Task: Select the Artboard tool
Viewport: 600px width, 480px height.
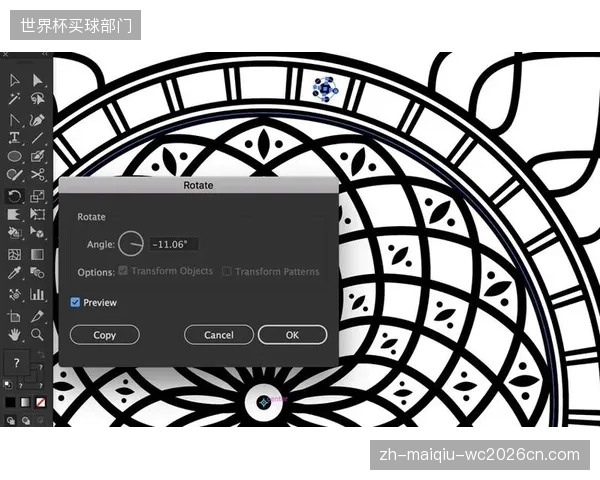Action: coord(14,317)
